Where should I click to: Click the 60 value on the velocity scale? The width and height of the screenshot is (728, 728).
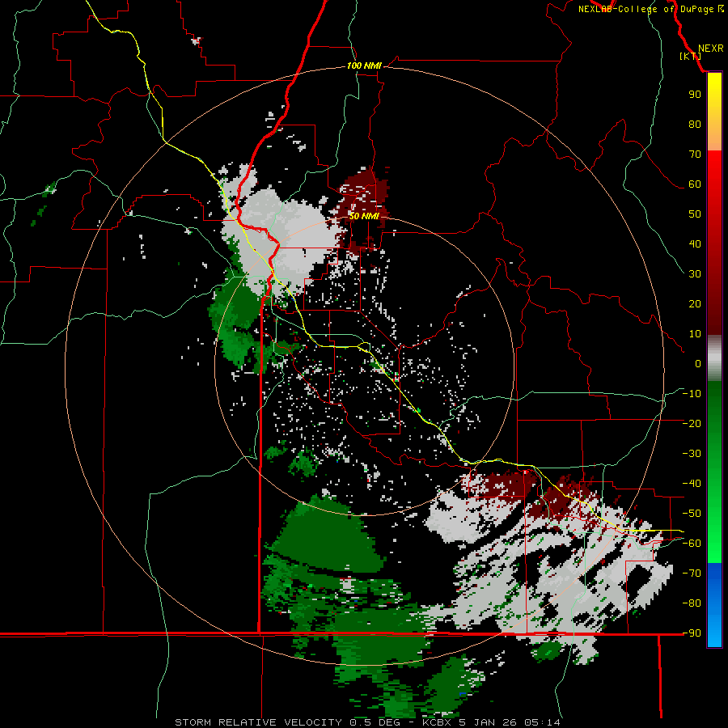coord(695,184)
